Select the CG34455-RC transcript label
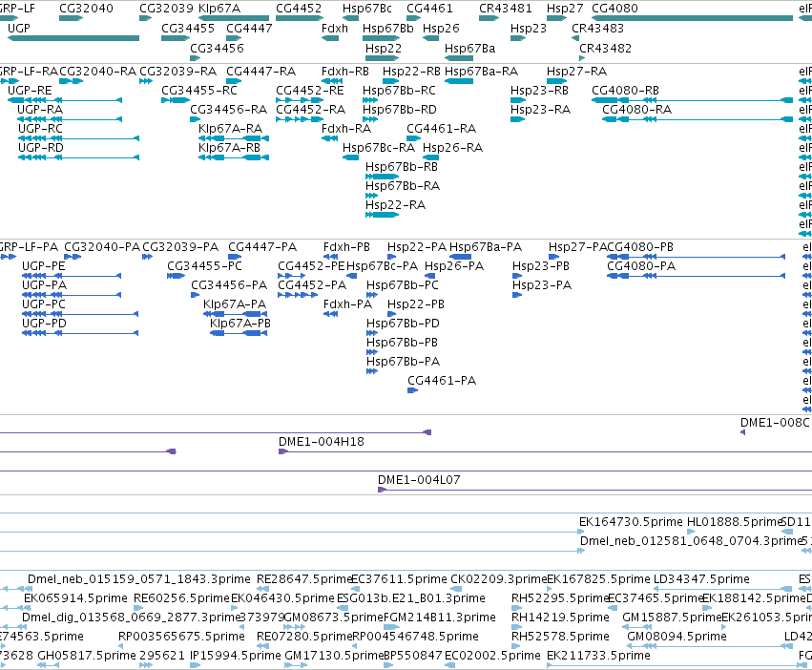 pos(198,90)
